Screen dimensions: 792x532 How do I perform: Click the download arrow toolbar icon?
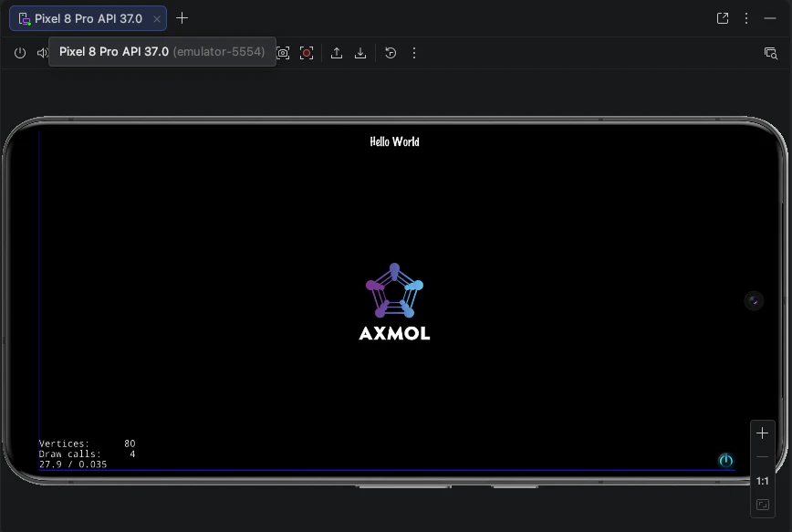click(x=360, y=53)
